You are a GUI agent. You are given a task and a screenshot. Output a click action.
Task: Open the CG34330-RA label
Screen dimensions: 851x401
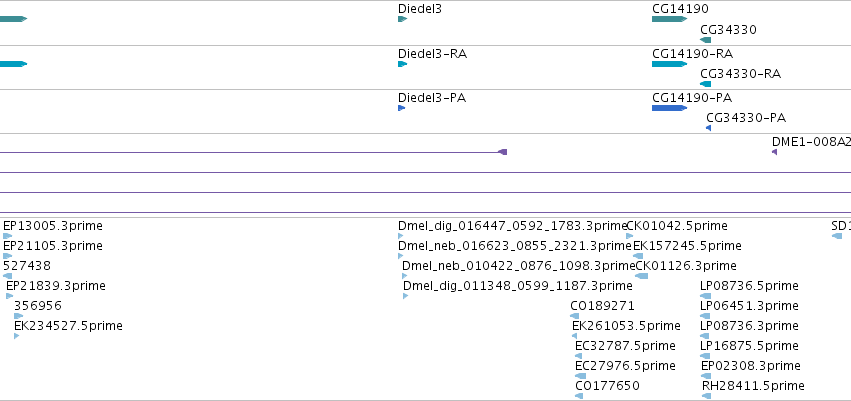click(741, 74)
